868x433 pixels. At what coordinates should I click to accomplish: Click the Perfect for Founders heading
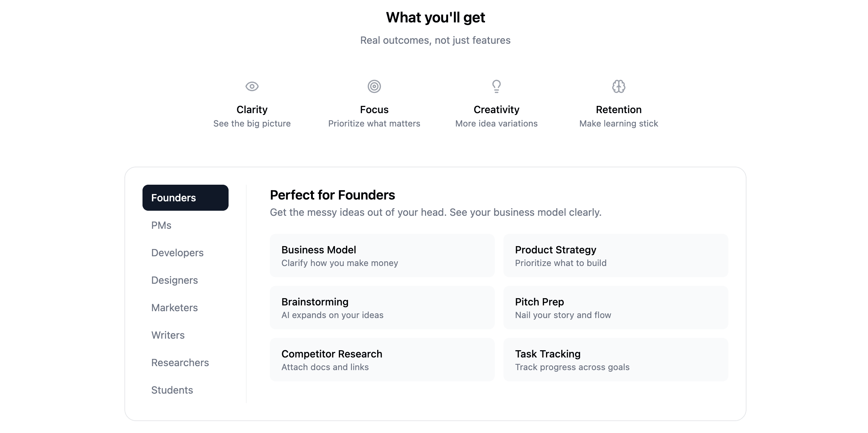point(332,195)
